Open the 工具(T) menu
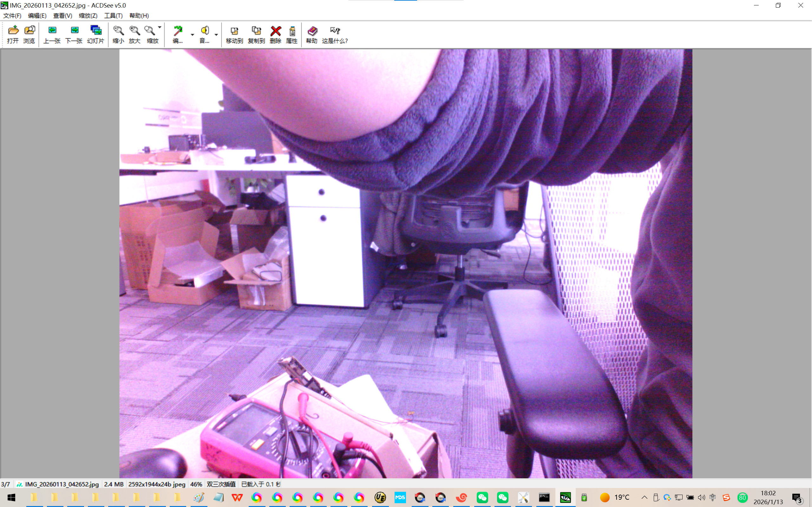 pos(113,16)
